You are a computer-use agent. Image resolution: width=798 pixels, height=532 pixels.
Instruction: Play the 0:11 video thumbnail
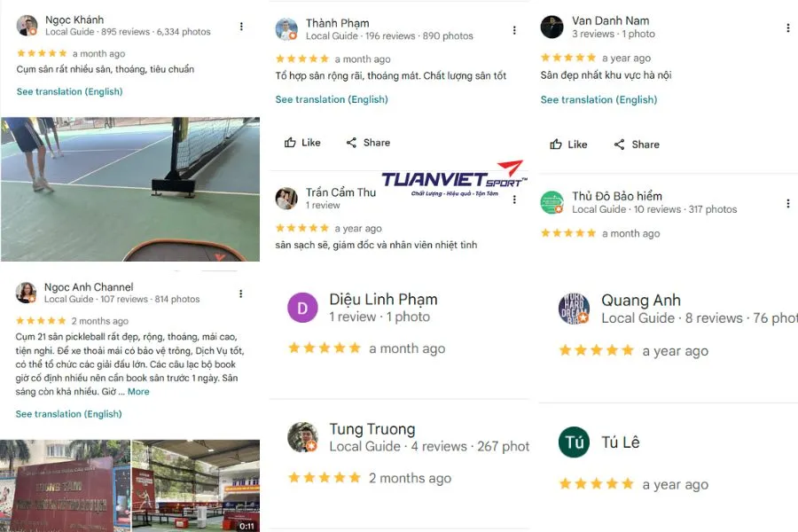196,486
